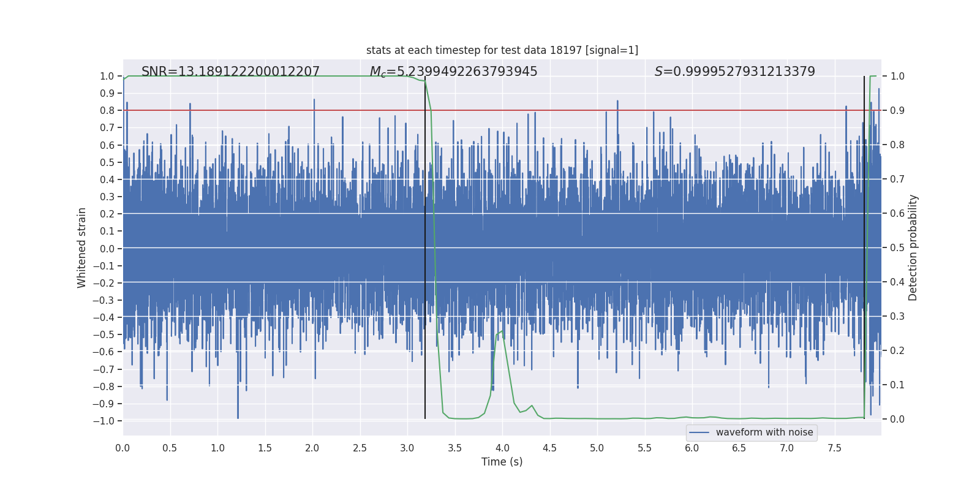Select the 0.7 tick on the Detection probability axis

(x=897, y=179)
